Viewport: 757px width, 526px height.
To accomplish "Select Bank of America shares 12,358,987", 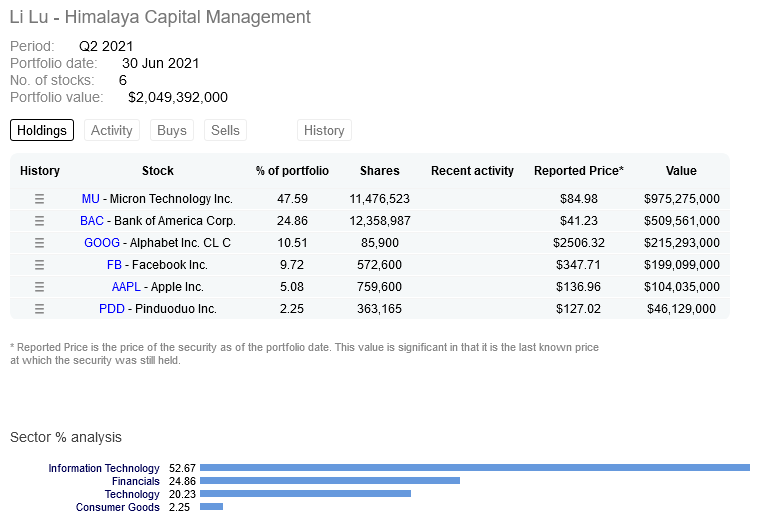I will (x=380, y=221).
